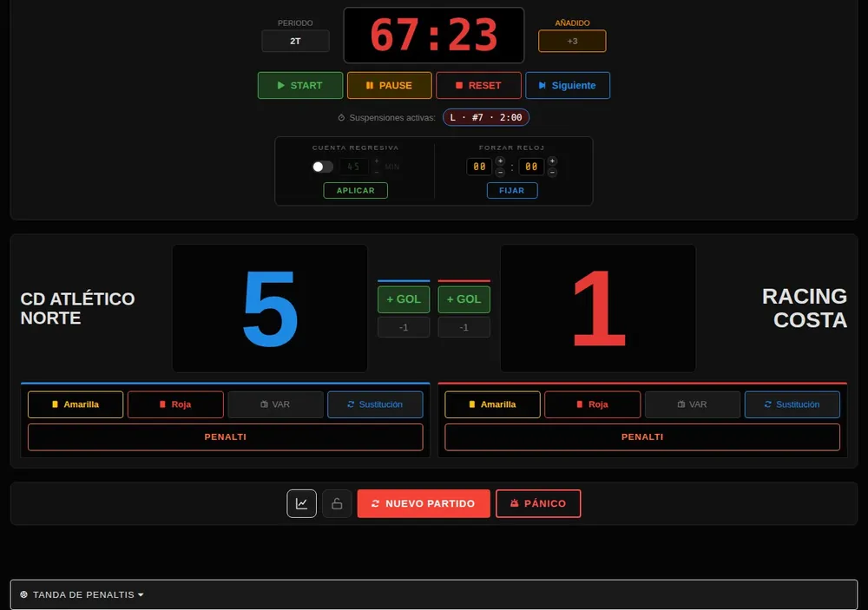Click the unlock padlock icon button

[x=337, y=504]
